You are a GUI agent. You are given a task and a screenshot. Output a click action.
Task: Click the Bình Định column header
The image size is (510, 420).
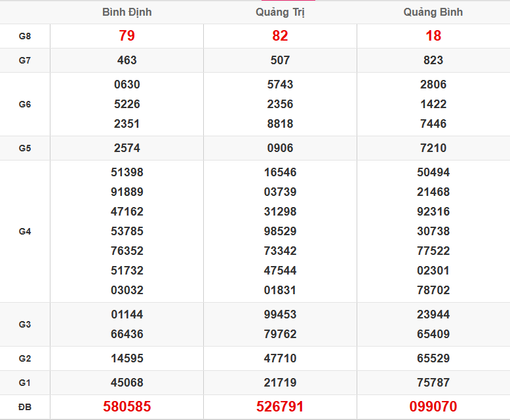[127, 12]
